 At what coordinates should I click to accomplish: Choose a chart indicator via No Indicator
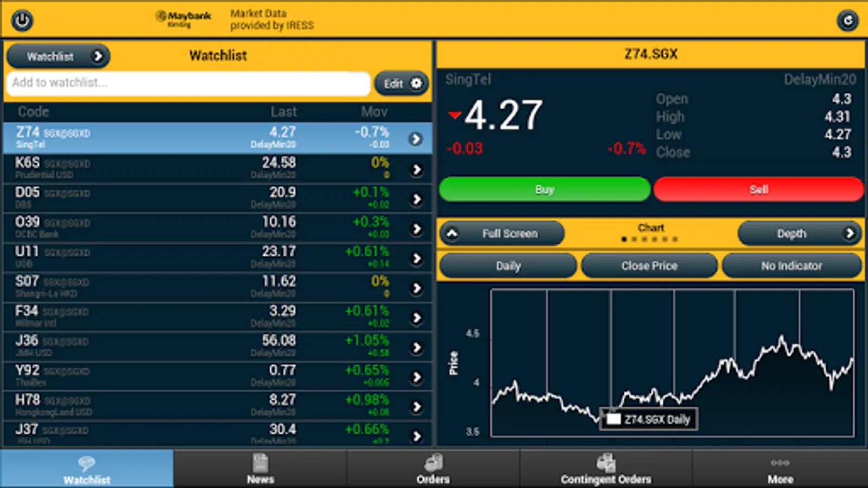coord(792,266)
